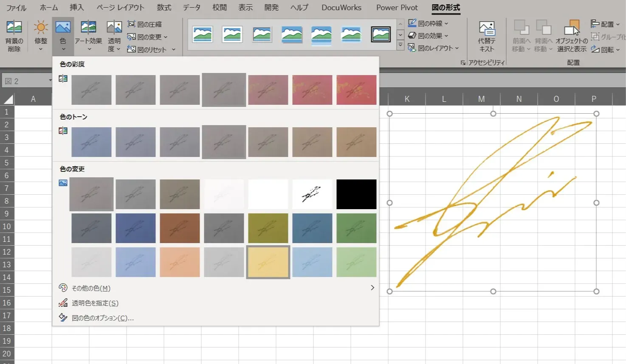The height and width of the screenshot is (364, 626).
Task: Select the light green recolor swatch
Action: 356,262
